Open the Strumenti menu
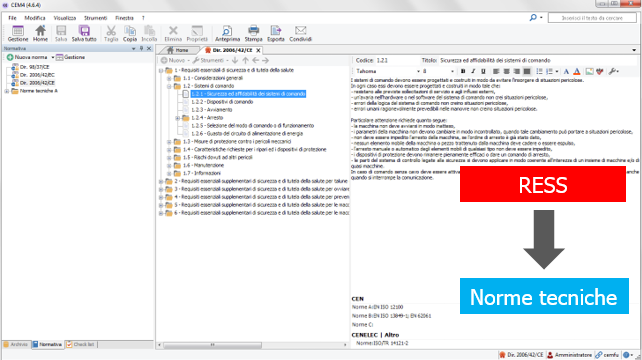 (x=95, y=18)
